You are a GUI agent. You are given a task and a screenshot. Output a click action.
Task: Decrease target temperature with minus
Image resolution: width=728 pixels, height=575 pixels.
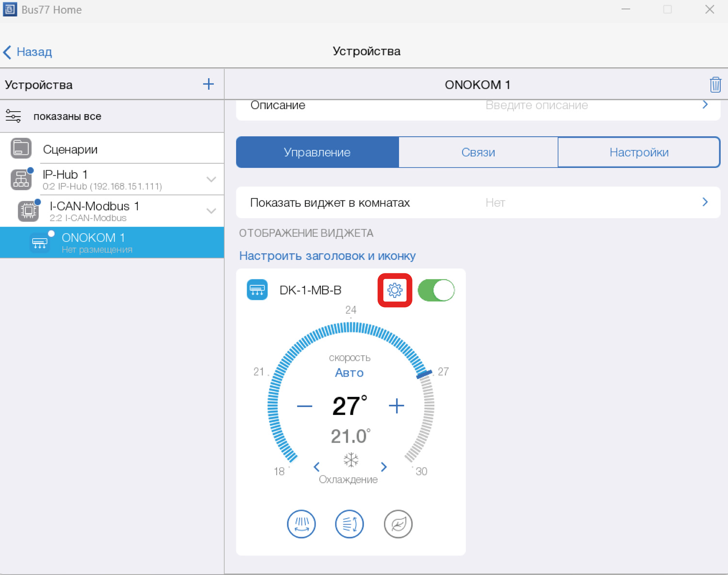pos(304,406)
